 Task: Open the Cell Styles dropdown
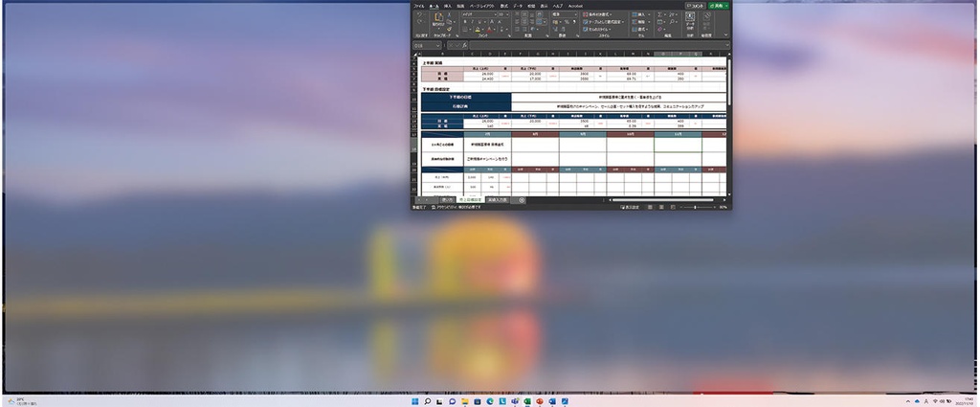click(596, 30)
